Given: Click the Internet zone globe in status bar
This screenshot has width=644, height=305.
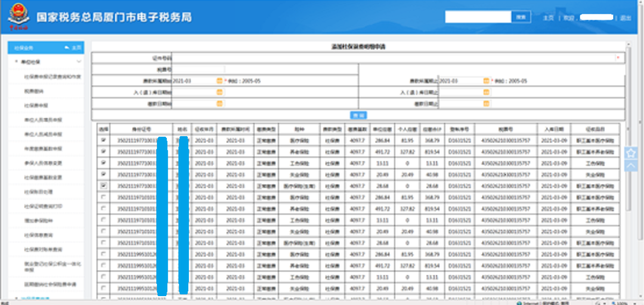Looking at the screenshot, I should 519,303.
